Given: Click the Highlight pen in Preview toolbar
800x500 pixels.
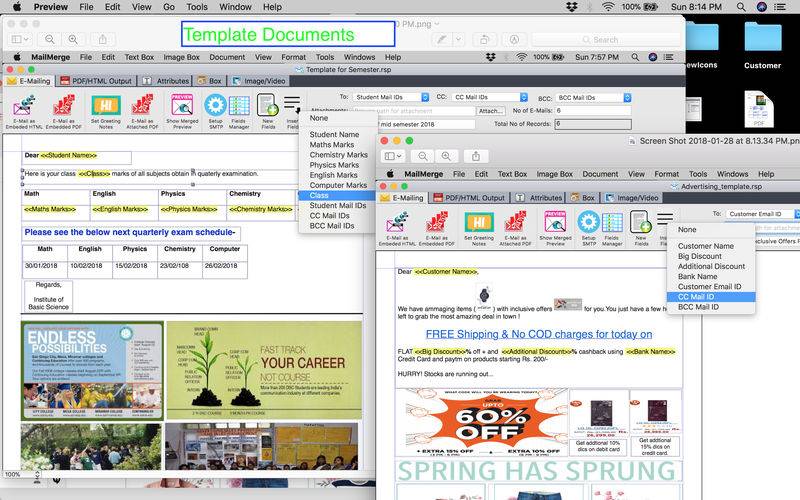Looking at the screenshot, I should (442, 39).
